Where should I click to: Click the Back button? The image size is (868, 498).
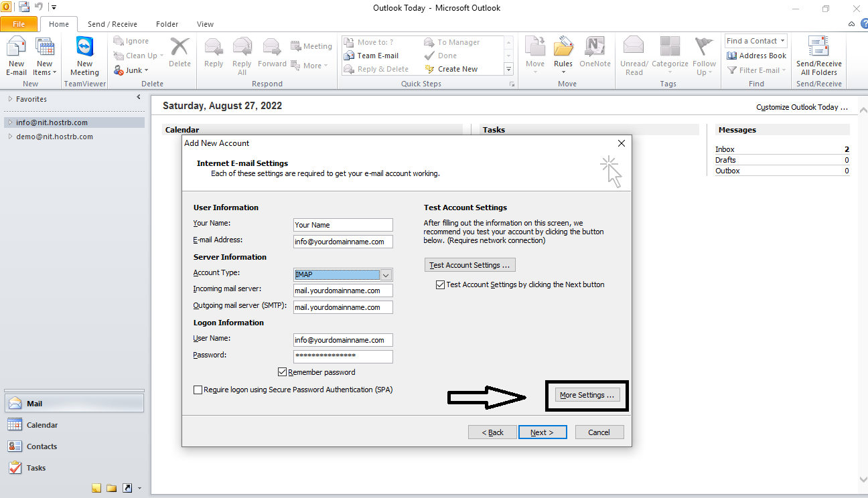[x=492, y=432]
